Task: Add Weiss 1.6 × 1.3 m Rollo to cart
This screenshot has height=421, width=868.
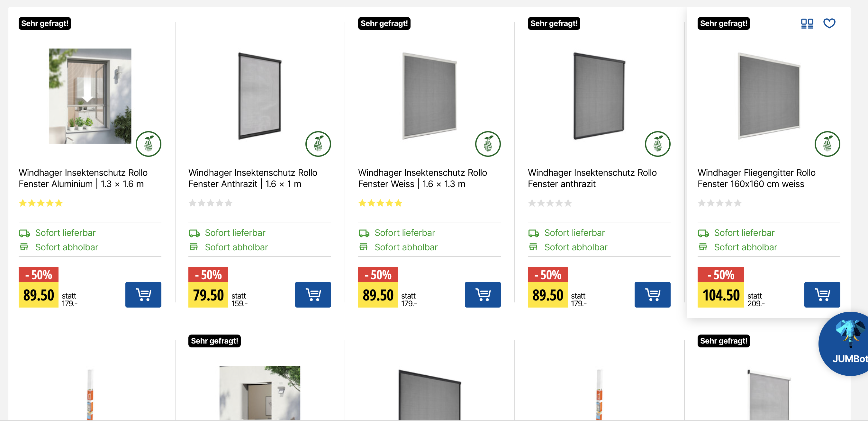Action: point(483,295)
